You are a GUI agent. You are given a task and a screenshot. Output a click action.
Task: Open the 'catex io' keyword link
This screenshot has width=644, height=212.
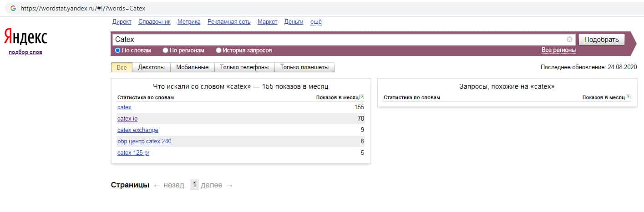[127, 119]
